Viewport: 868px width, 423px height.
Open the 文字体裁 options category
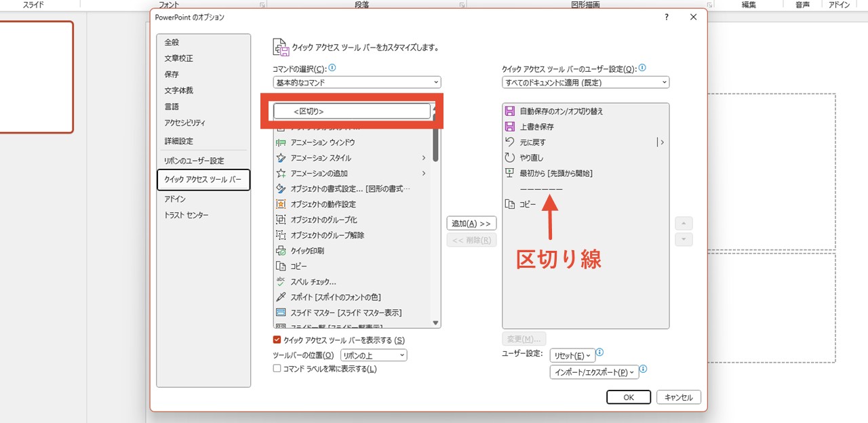pos(203,90)
